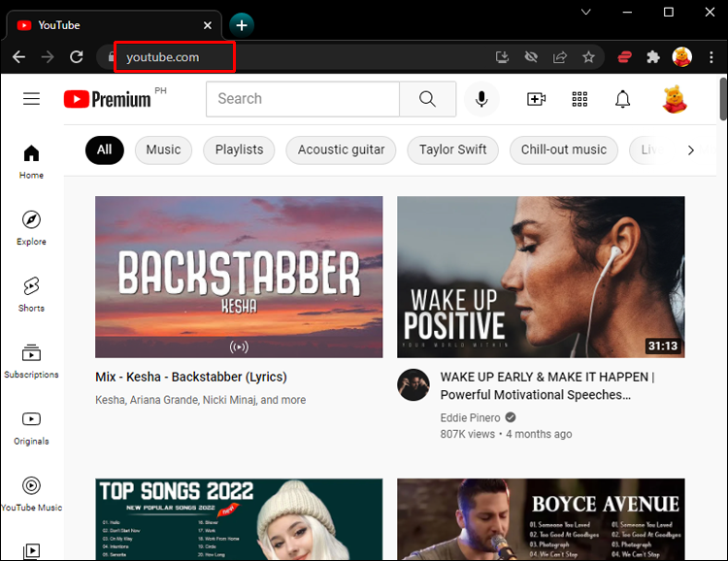Open Mix - Kesha - Backstabber title
The image size is (728, 561).
tap(191, 377)
